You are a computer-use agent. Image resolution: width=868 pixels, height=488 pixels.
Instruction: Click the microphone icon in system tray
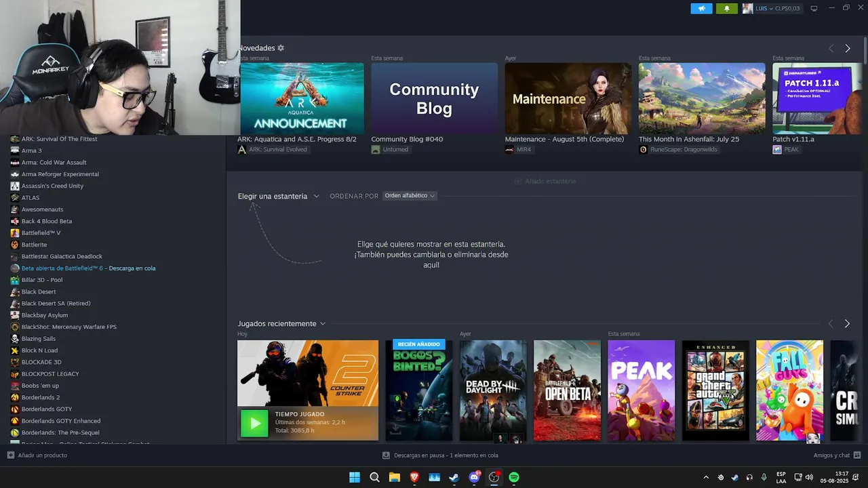(764, 477)
